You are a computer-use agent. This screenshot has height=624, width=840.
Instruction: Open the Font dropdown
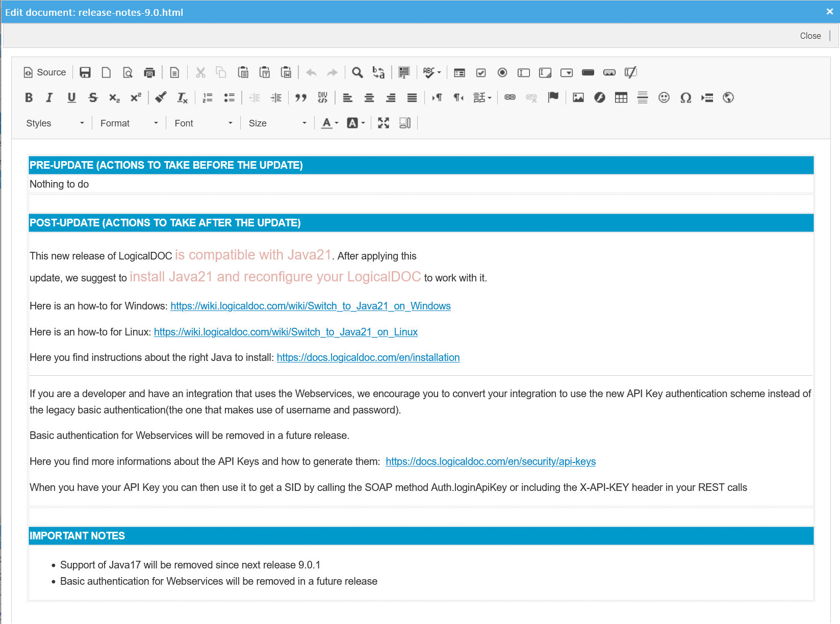[203, 123]
